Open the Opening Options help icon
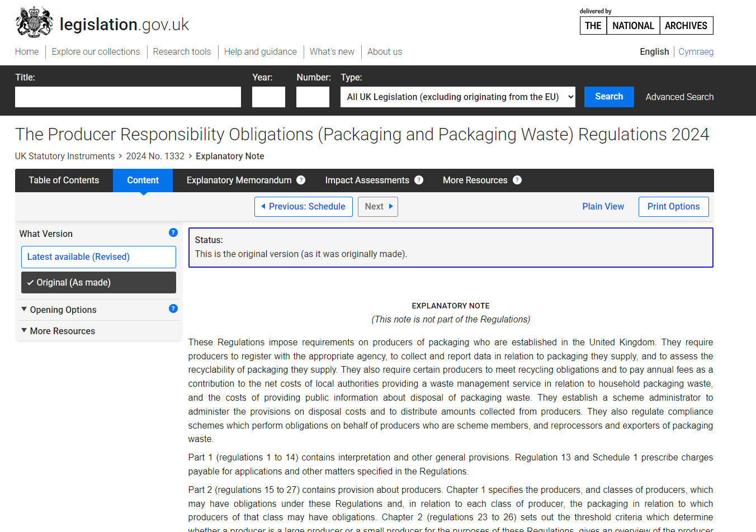 click(173, 308)
